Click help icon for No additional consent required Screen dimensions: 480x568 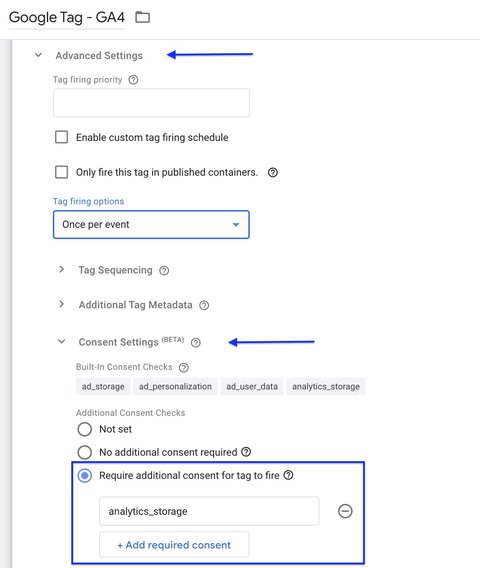coord(246,452)
